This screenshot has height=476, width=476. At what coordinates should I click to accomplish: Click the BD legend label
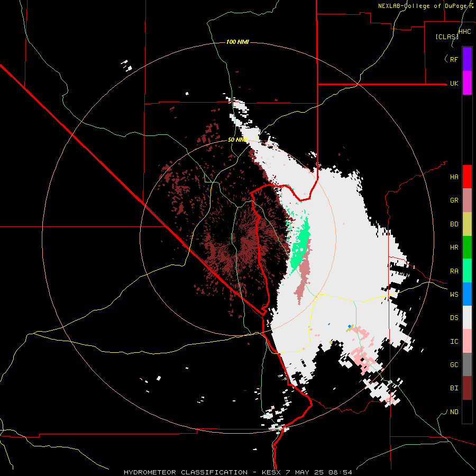(454, 224)
